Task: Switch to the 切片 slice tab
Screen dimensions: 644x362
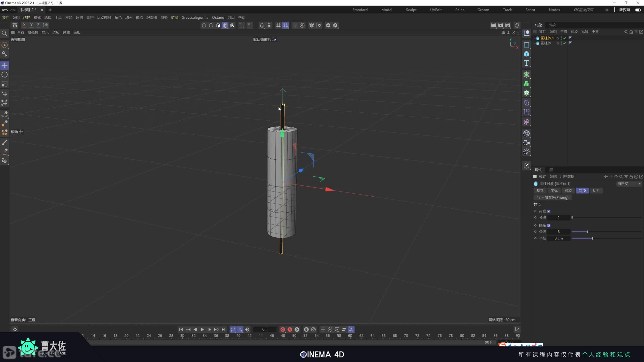Action: coord(596,191)
